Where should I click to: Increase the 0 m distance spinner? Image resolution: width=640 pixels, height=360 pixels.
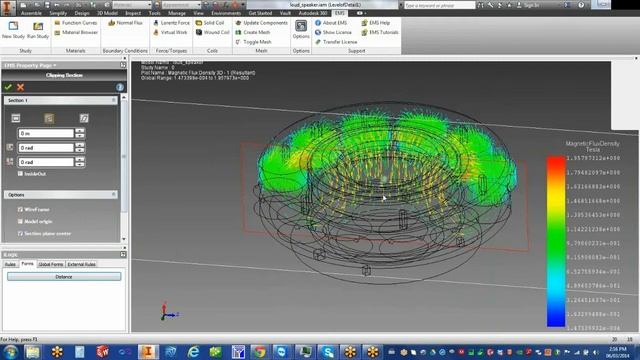click(80, 131)
